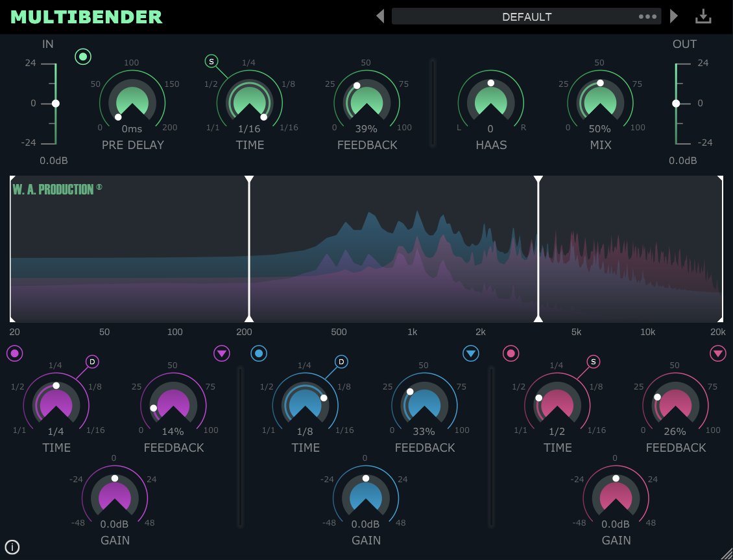The width and height of the screenshot is (733, 560).
Task: Click the MULTIBENDER logo
Action: (86, 16)
